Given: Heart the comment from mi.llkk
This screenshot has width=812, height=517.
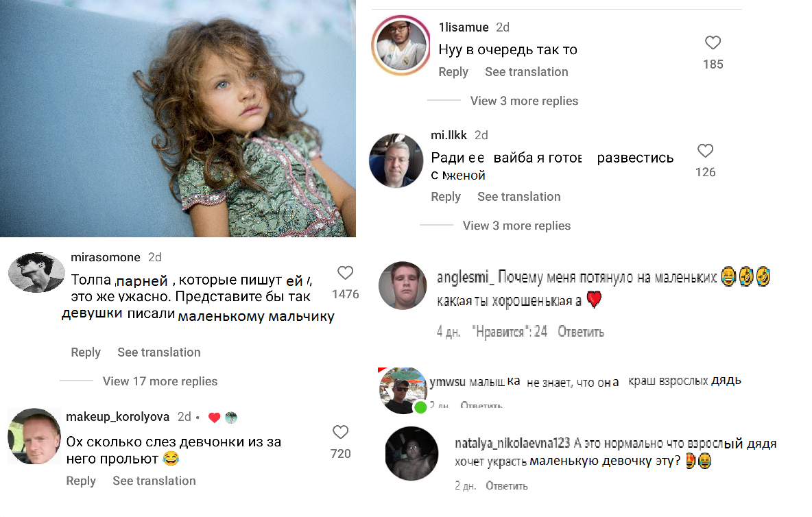Looking at the screenshot, I should [705, 151].
